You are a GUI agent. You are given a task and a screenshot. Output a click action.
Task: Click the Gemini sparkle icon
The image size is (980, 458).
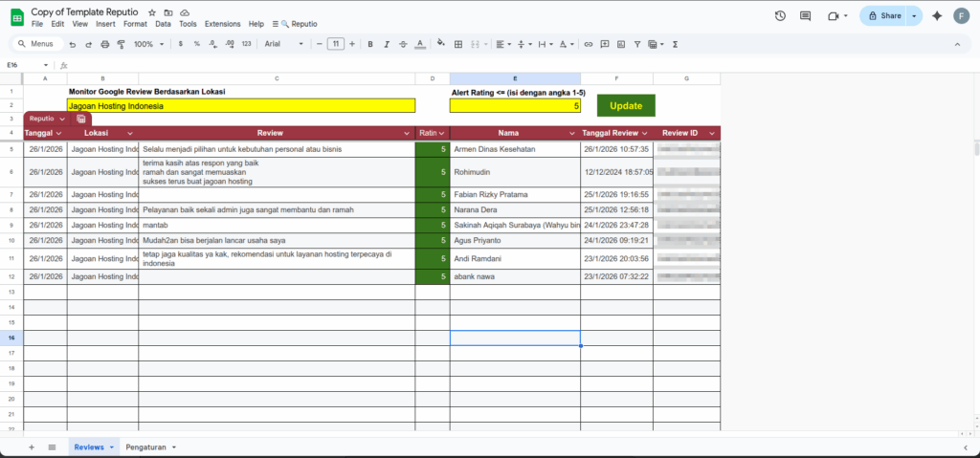tap(937, 16)
